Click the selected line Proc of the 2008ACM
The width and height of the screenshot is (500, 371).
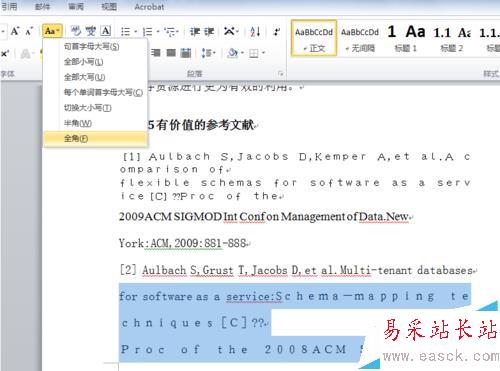pos(242,349)
